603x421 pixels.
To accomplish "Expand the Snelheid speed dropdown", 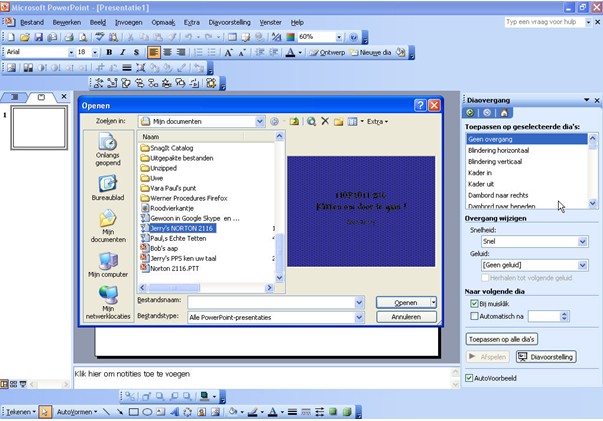I will tap(583, 241).
